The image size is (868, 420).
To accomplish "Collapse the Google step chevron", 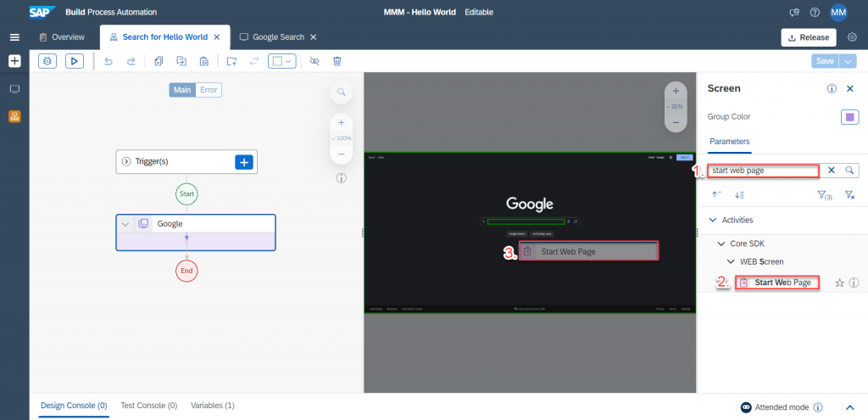I will coord(125,224).
